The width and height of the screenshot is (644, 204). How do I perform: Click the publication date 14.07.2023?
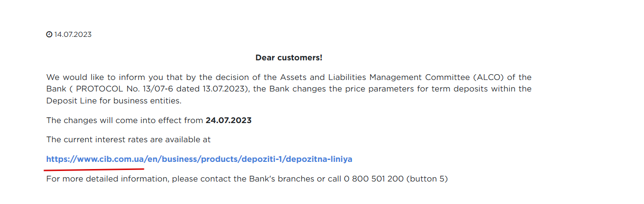coord(73,34)
